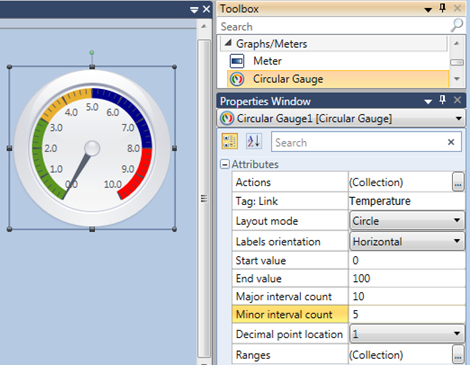Screen dimensions: 470x366
Task: Open the Labels orientation dropdown
Action: click(457, 241)
